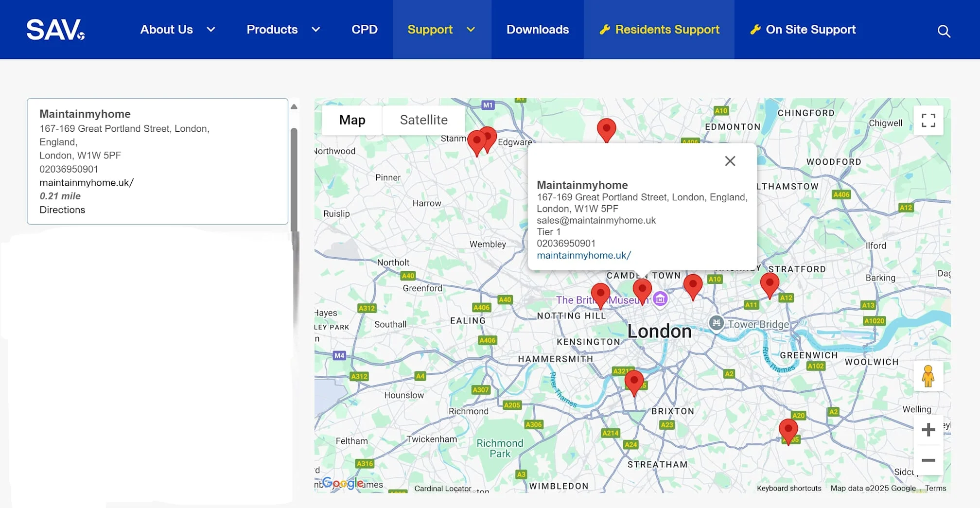
Task: Click the red marker left of A10 badge
Action: (x=693, y=287)
